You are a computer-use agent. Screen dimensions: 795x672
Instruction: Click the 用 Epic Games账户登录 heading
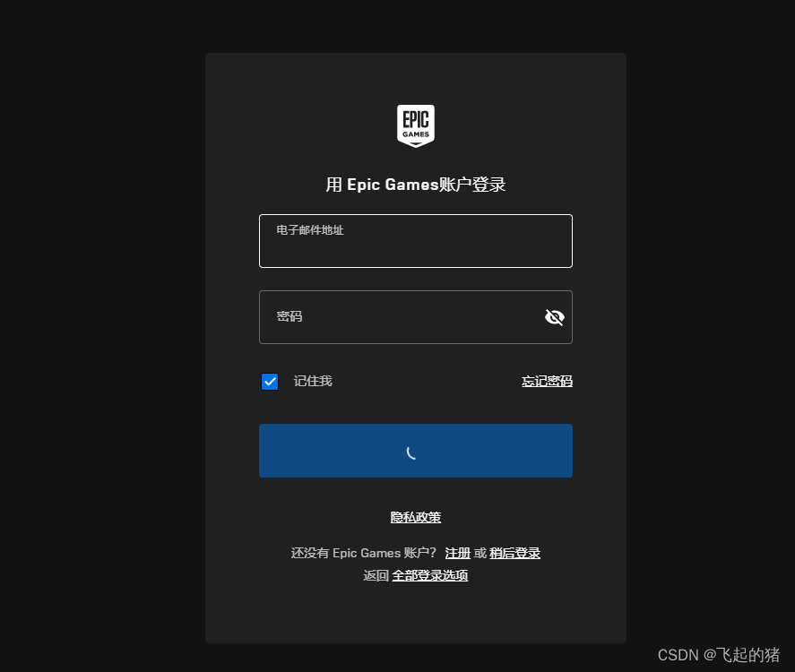[415, 185]
